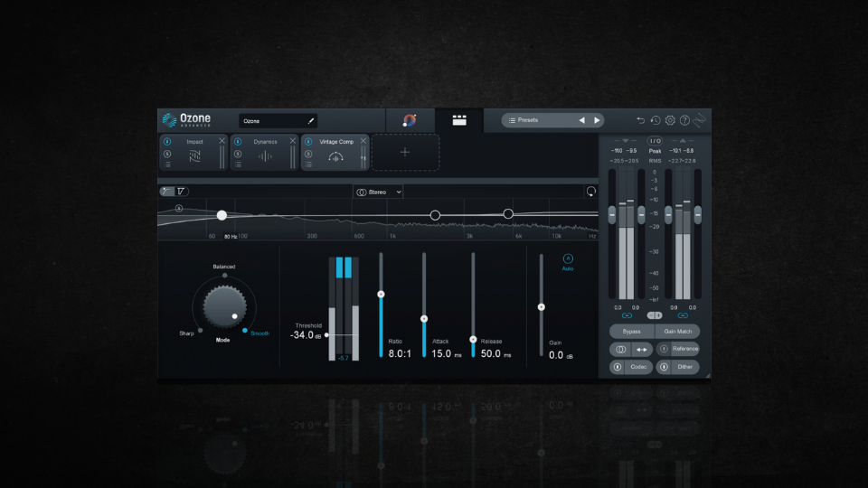Click the 80 Hz filter node on spectrum

(x=222, y=215)
